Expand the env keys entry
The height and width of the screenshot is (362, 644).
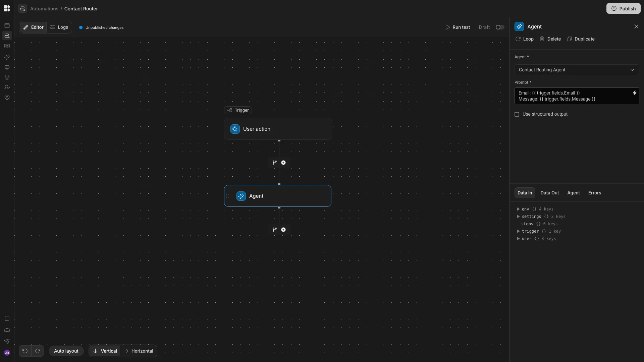(518, 209)
